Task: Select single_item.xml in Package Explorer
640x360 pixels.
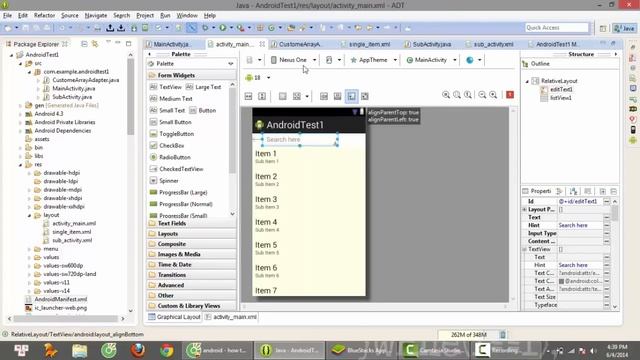Action: tap(71, 232)
